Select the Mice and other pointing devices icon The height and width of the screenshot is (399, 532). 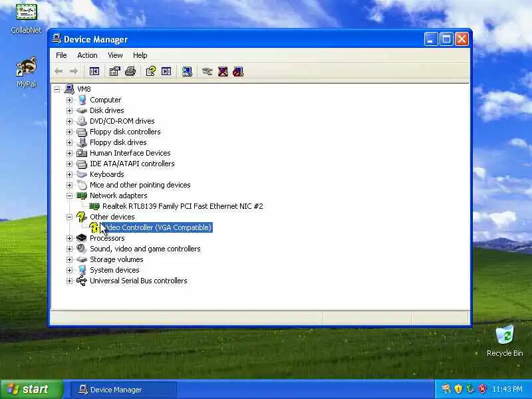coord(82,185)
